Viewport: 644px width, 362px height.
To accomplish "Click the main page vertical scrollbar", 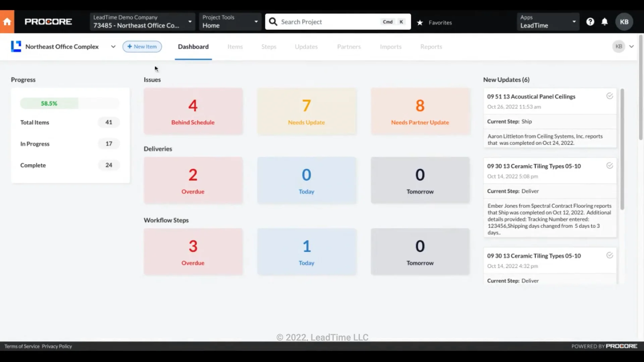I will click(641, 87).
